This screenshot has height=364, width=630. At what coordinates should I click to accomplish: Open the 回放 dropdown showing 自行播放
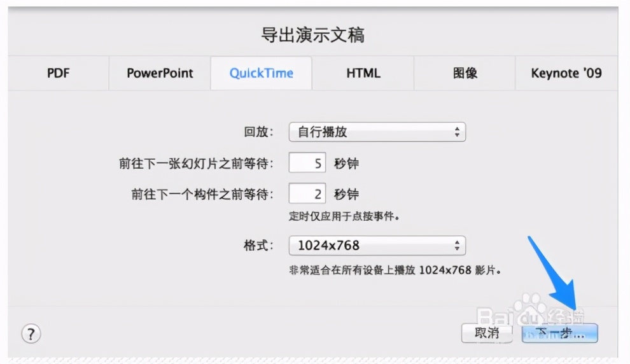click(377, 132)
